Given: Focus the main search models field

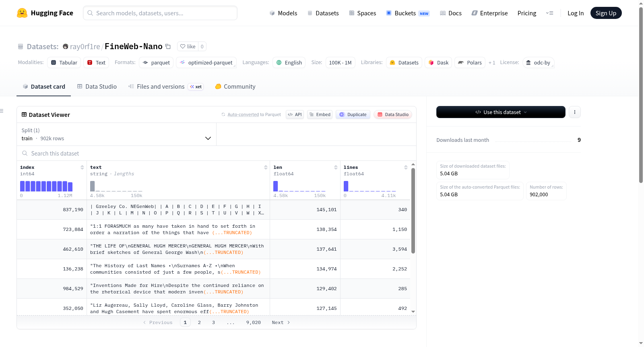Looking at the screenshot, I should (160, 13).
